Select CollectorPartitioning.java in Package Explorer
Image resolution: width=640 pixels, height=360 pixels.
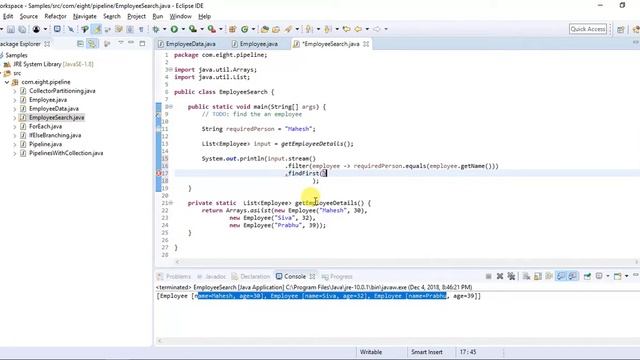(62, 91)
